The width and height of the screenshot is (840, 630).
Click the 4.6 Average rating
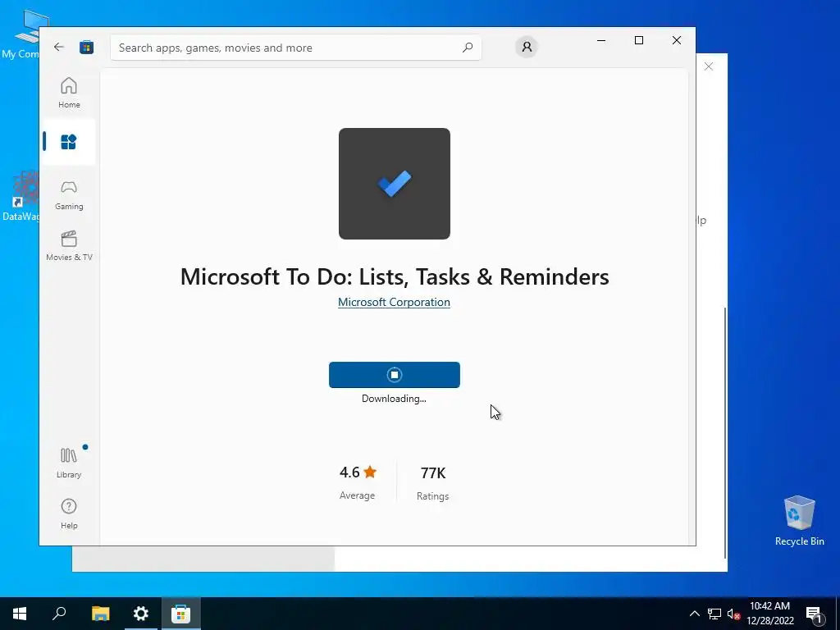[358, 482]
